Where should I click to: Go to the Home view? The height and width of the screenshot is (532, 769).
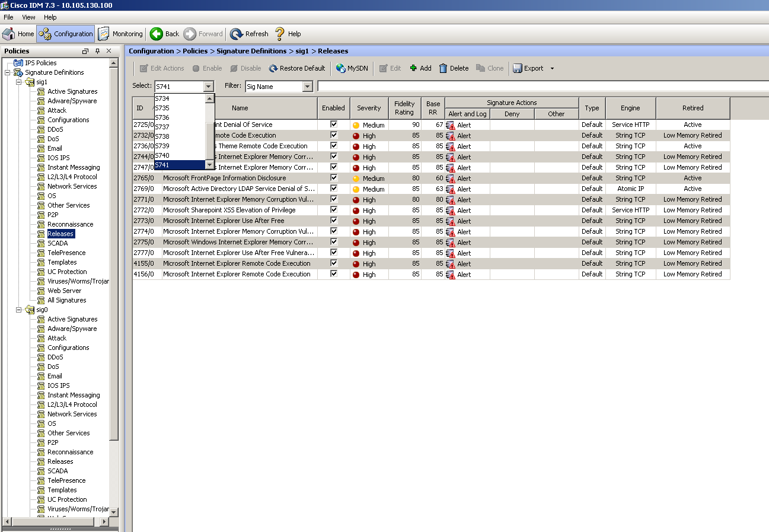[18, 34]
